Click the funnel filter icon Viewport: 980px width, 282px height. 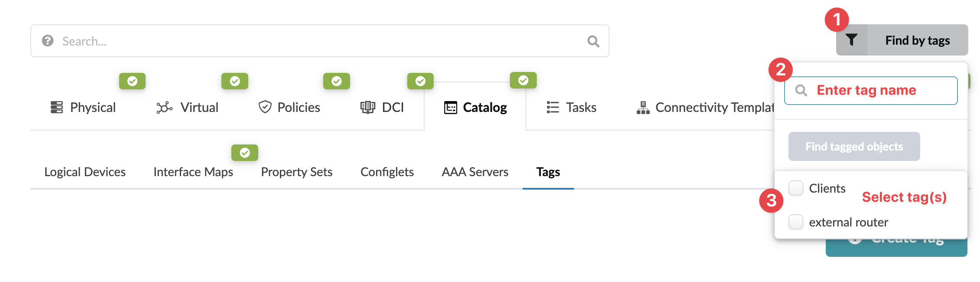click(851, 40)
